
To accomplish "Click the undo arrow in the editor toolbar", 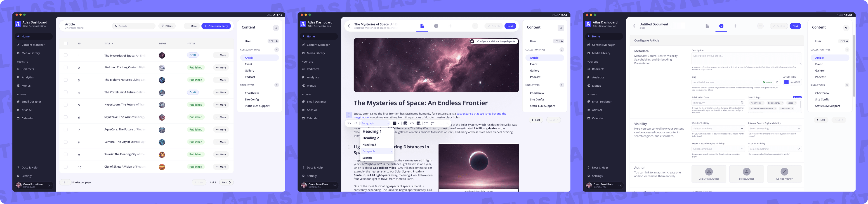I will tap(349, 123).
